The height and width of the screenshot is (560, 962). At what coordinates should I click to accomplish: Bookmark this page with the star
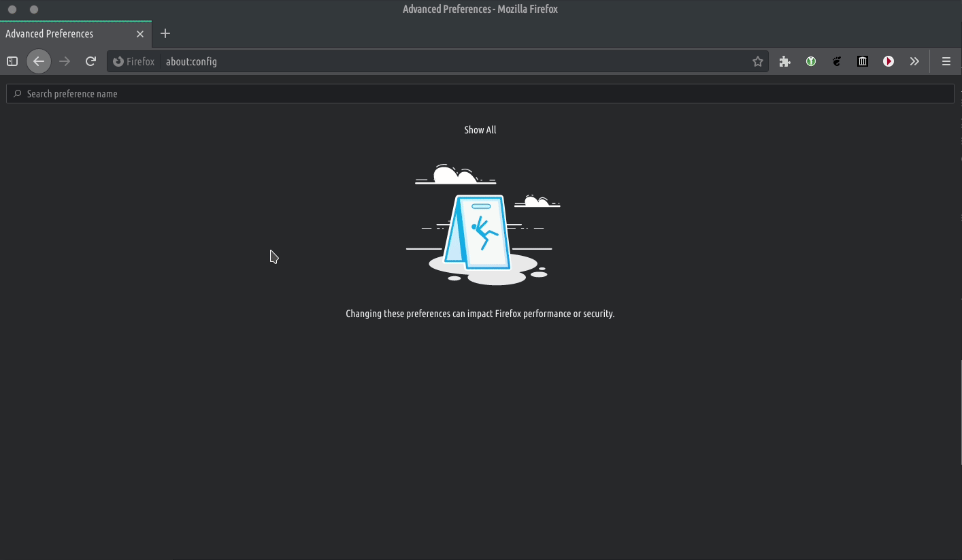coord(758,61)
